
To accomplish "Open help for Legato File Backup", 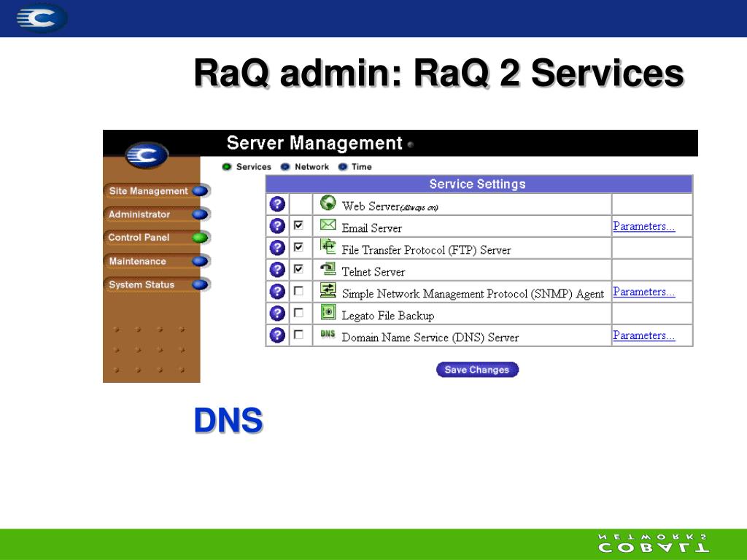I will click(x=277, y=314).
